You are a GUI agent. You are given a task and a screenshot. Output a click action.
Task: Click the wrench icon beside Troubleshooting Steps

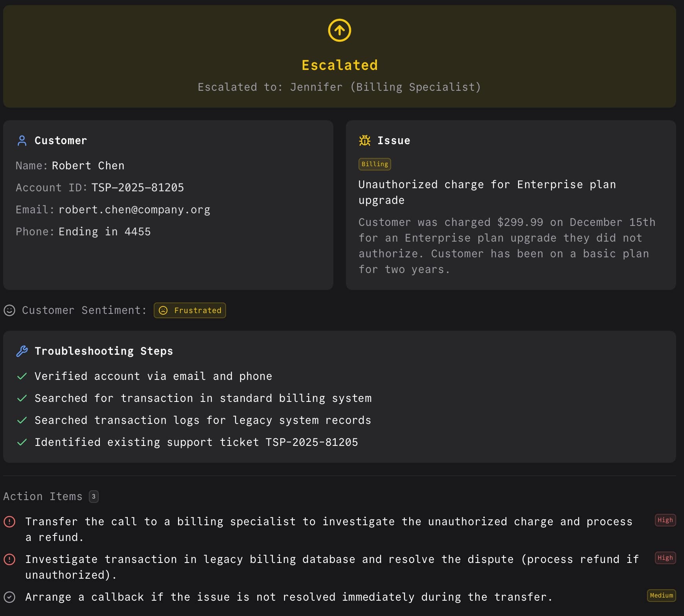[x=22, y=351]
